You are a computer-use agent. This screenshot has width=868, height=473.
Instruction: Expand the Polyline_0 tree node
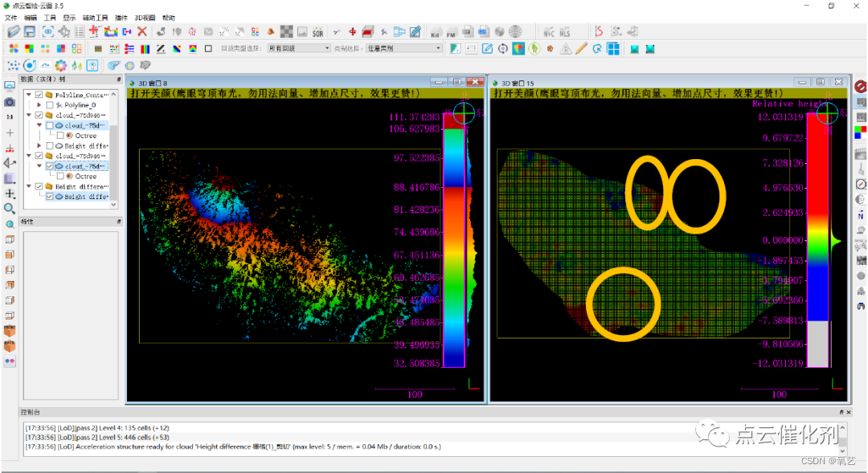(39, 104)
